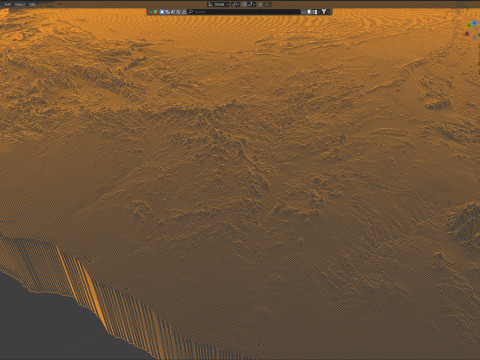Open the snapping options dropdown
Screen dimensions: 480x360
point(252,4)
